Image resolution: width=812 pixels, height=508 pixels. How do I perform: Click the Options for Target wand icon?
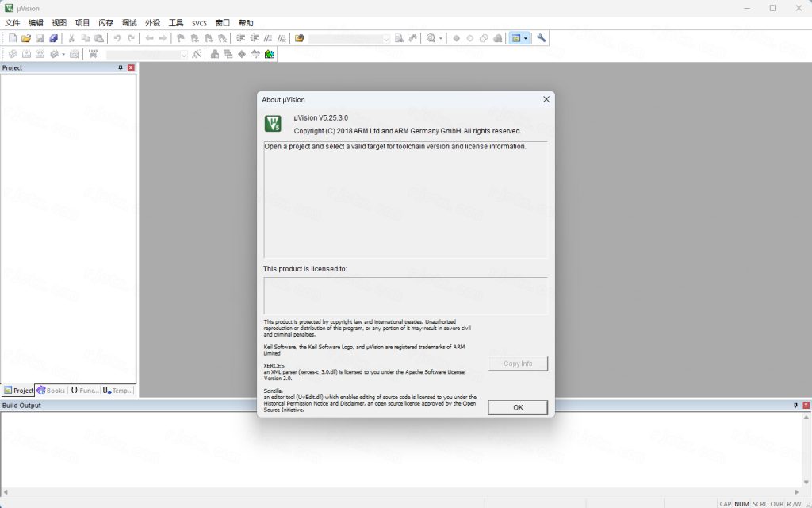[197, 54]
